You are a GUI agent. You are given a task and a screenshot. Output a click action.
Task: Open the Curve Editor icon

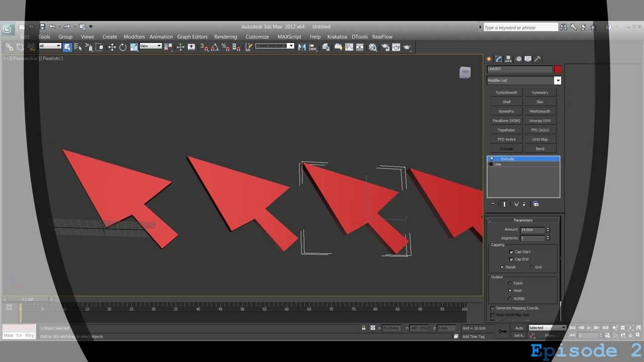pos(349,47)
